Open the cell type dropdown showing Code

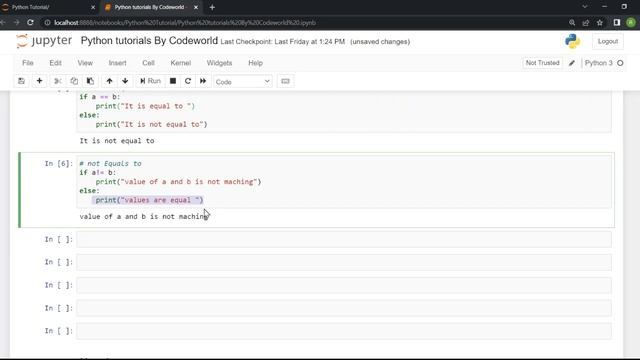pyautogui.click(x=242, y=82)
